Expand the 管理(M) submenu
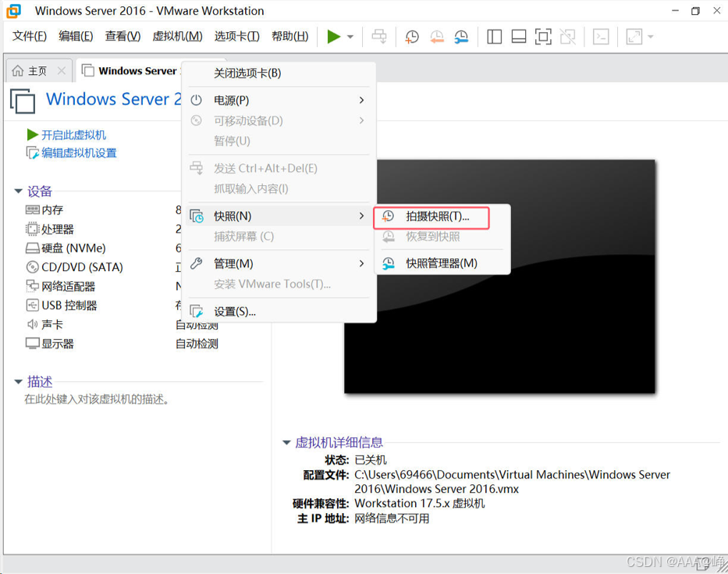 pyautogui.click(x=280, y=263)
